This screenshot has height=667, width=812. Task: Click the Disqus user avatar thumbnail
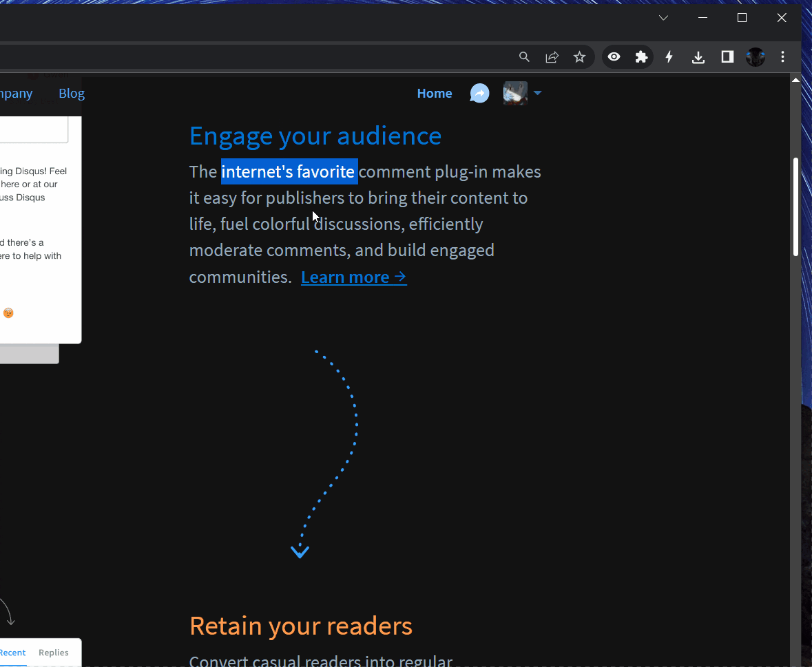[515, 93]
